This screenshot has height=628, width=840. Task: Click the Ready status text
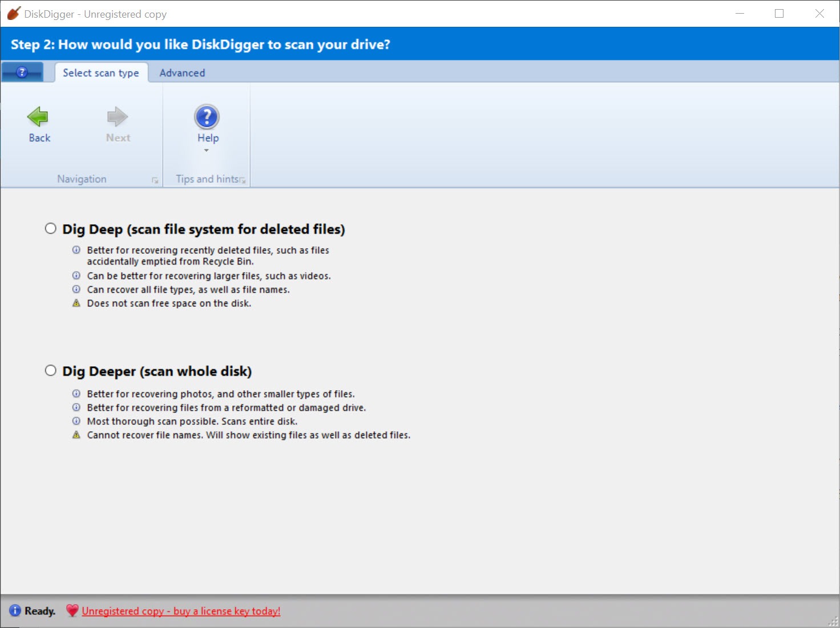tap(40, 611)
